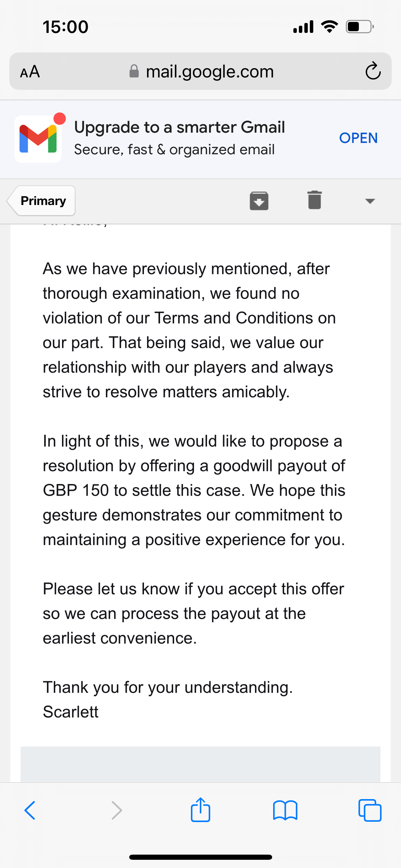The image size is (401, 868).
Task: Open Safari bookmarks book icon
Action: 285,810
